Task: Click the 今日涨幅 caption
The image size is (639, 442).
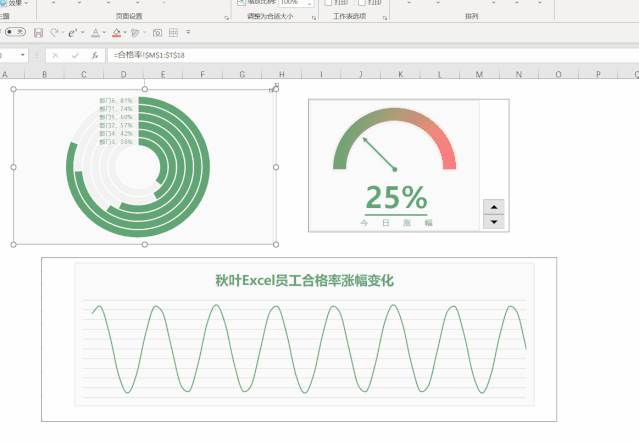Action: click(x=396, y=222)
